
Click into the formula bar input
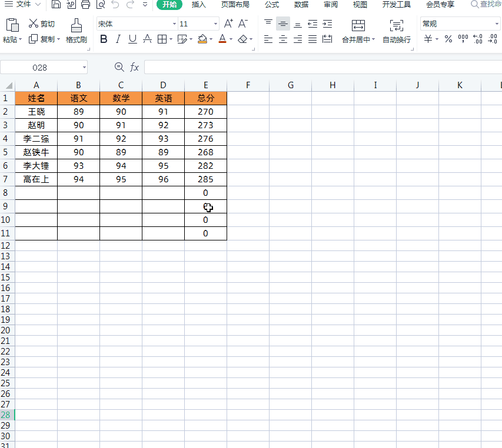pyautogui.click(x=323, y=67)
